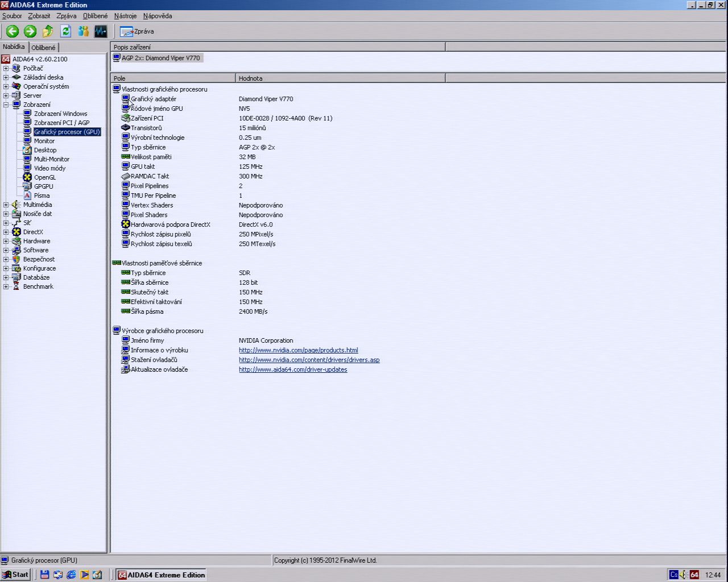Click the AIDA64 red tray icon
The height and width of the screenshot is (582, 728).
point(694,575)
